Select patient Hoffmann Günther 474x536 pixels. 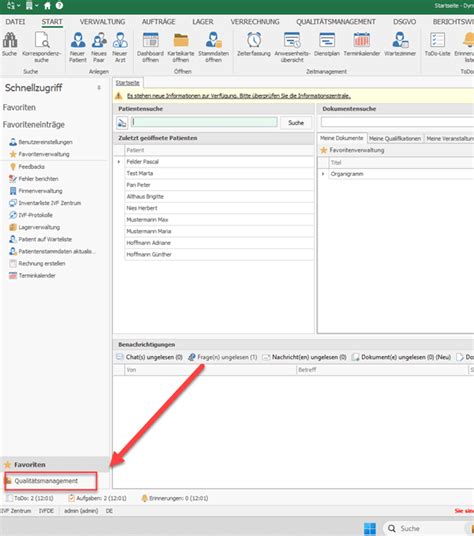(x=219, y=255)
